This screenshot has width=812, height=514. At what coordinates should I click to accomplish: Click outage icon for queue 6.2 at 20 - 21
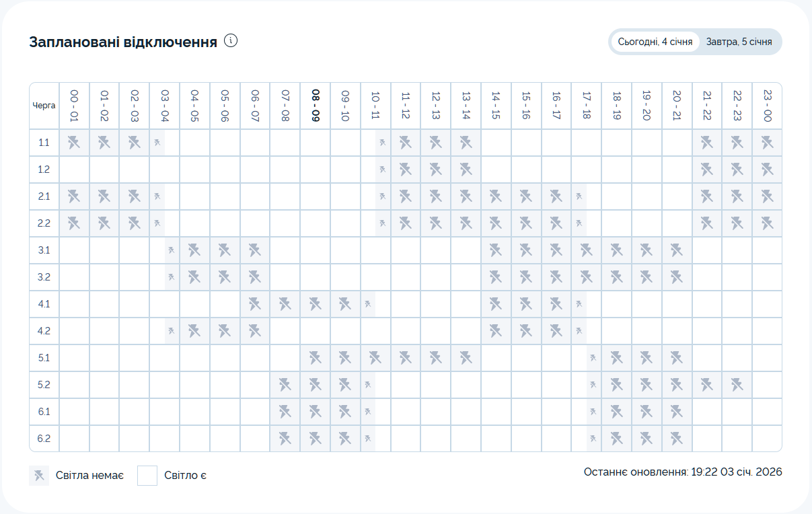677,439
